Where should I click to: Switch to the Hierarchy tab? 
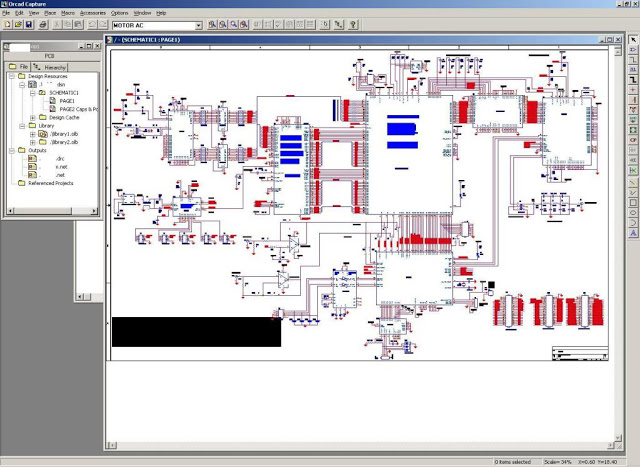(52, 66)
